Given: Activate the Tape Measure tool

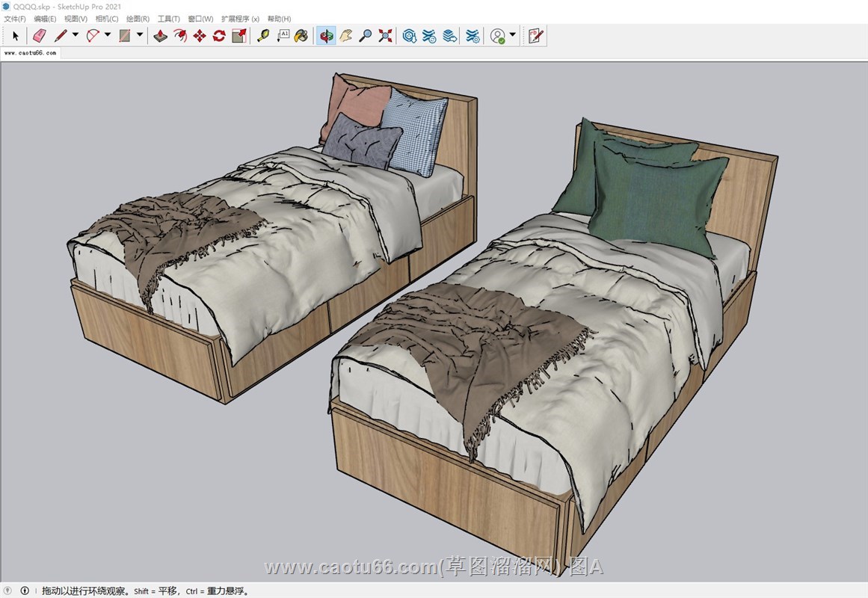Looking at the screenshot, I should [263, 35].
